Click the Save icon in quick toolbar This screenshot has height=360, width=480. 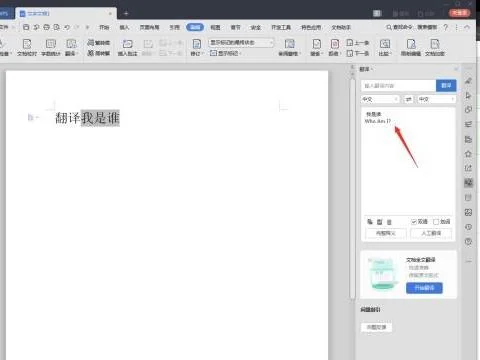click(x=26, y=27)
